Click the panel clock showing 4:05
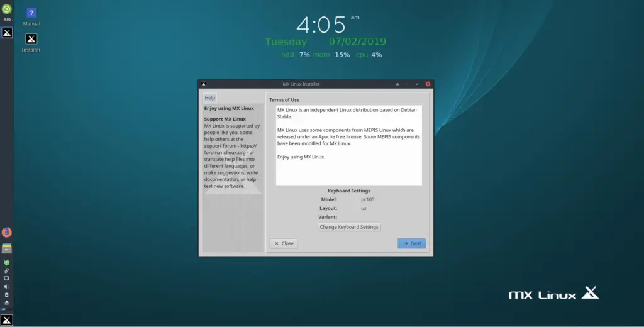This screenshot has width=644, height=327. 7,19
